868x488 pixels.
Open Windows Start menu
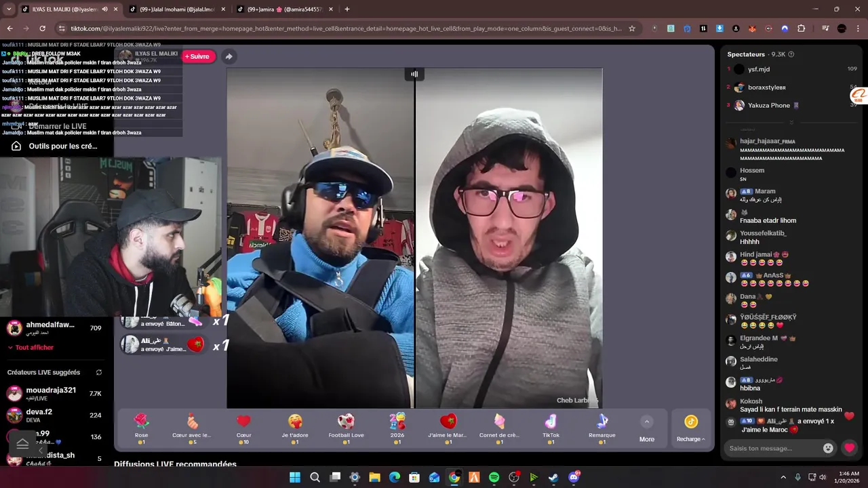coord(295,477)
